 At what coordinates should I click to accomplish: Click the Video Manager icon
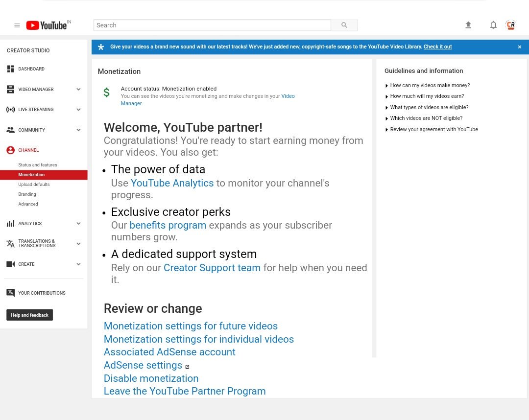click(10, 89)
